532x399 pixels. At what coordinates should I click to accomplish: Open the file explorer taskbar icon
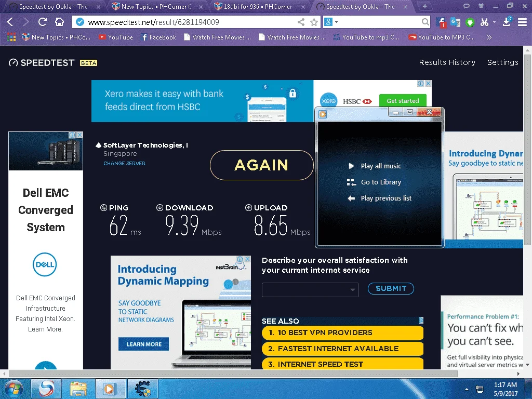(78, 389)
